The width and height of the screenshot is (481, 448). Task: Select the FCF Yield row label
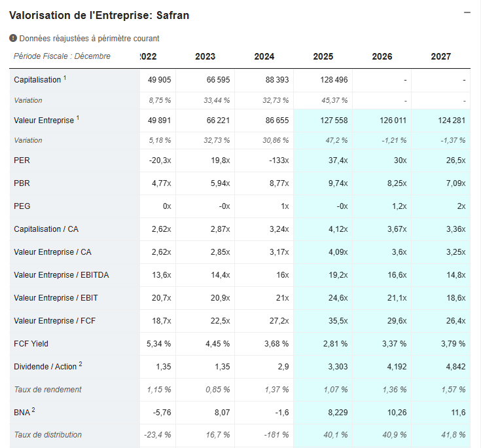[31, 344]
